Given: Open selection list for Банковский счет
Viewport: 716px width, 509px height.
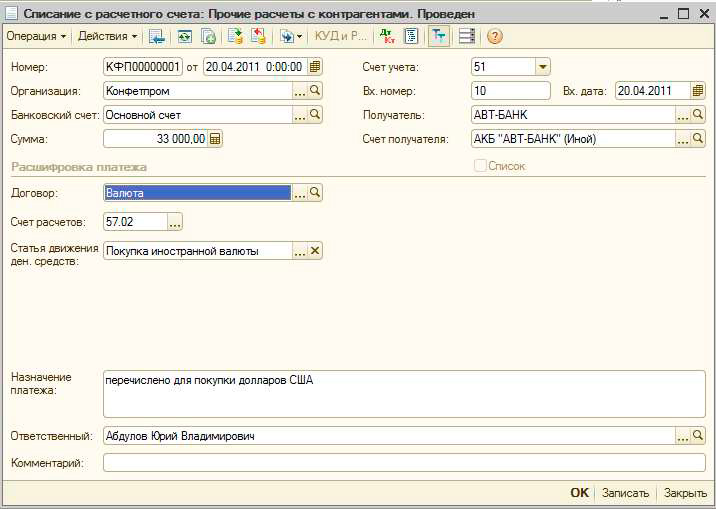Looking at the screenshot, I should click(x=299, y=115).
